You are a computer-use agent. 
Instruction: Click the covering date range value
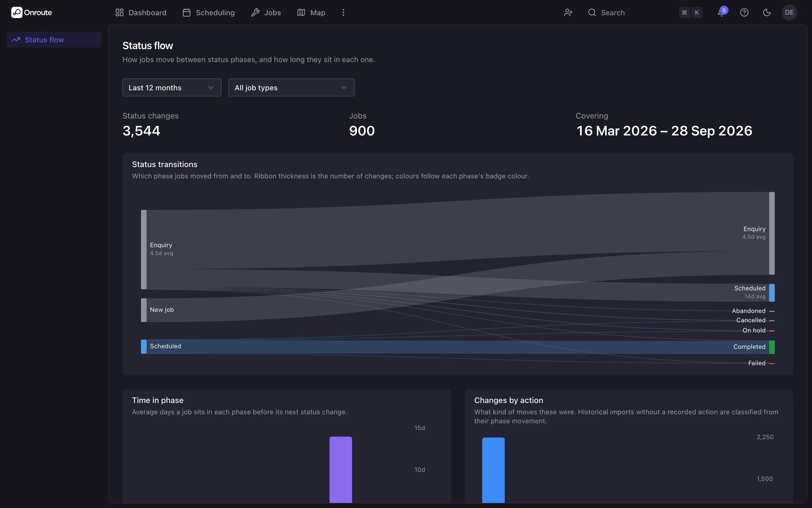[664, 131]
